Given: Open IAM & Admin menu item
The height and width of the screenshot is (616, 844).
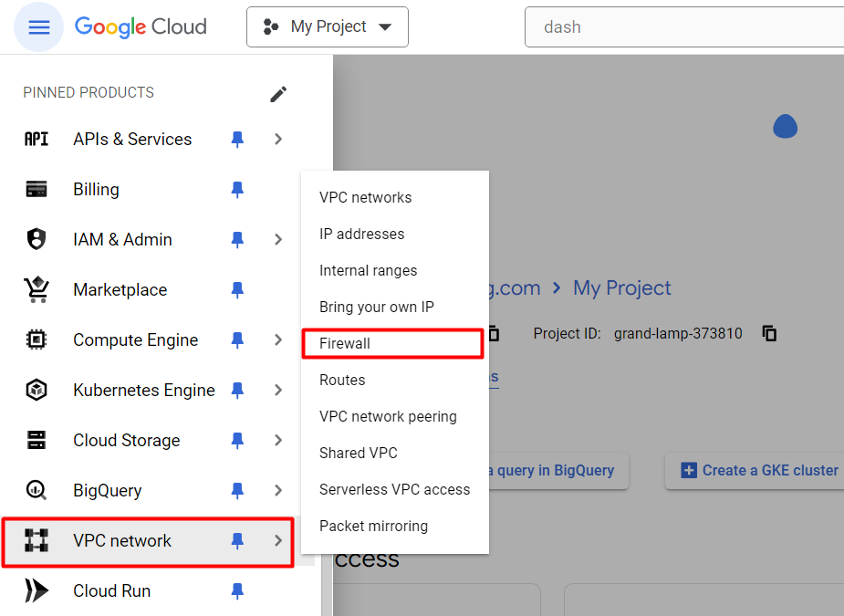Looking at the screenshot, I should pyautogui.click(x=123, y=240).
